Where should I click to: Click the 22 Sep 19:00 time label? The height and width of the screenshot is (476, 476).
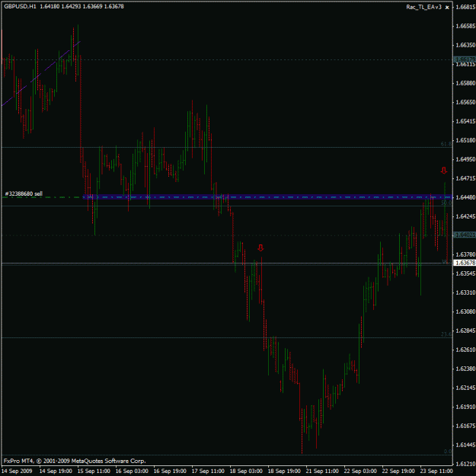pos(398,471)
